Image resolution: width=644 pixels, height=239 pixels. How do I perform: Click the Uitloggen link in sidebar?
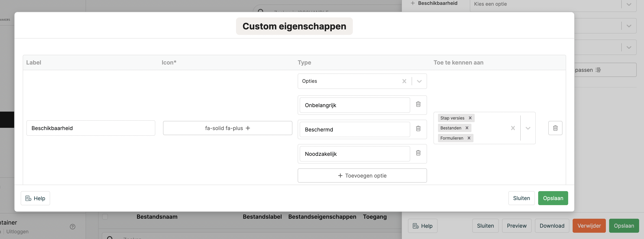coord(17,231)
